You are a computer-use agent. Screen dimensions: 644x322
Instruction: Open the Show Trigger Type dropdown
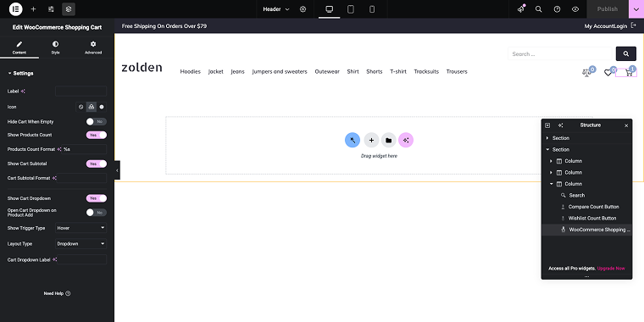pos(80,228)
